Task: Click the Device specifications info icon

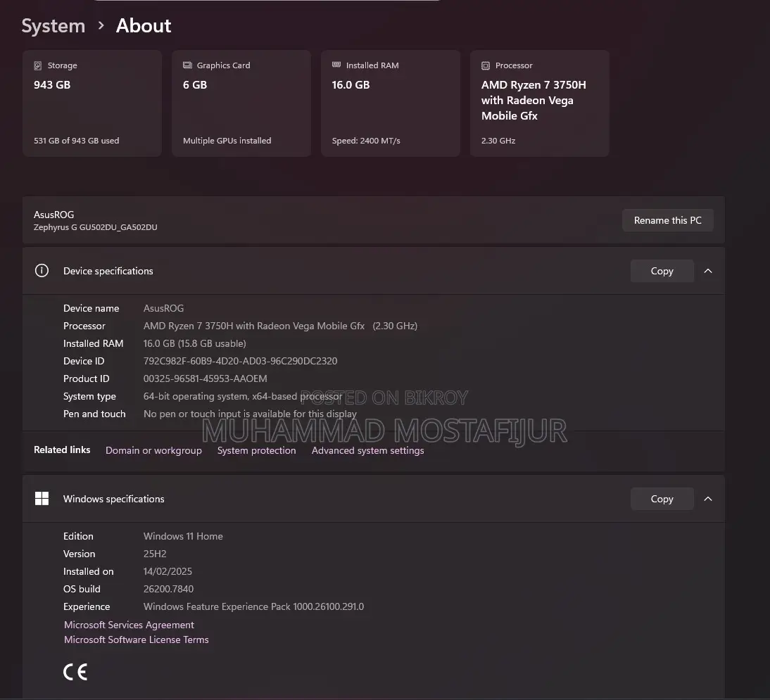Action: (42, 270)
